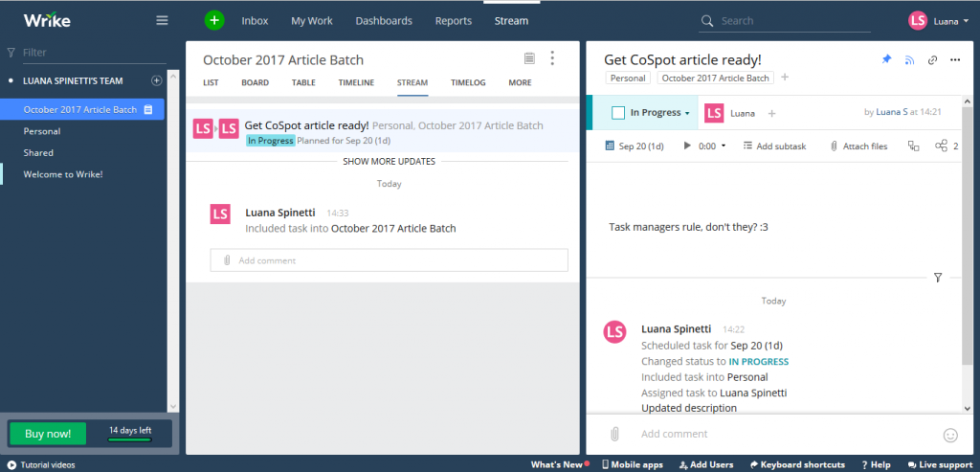980x472 pixels.
Task: Copy task permalink via link icon
Action: pos(932,59)
